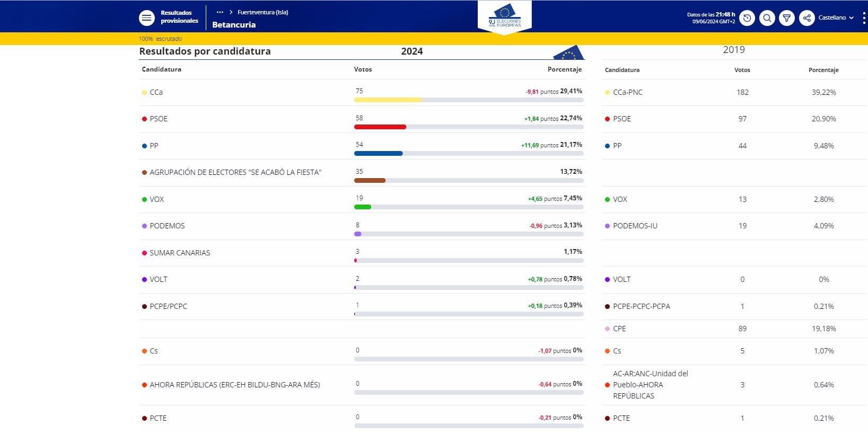Image resolution: width=868 pixels, height=434 pixels.
Task: Select PCTE in the 2024 list
Action: tap(158, 418)
